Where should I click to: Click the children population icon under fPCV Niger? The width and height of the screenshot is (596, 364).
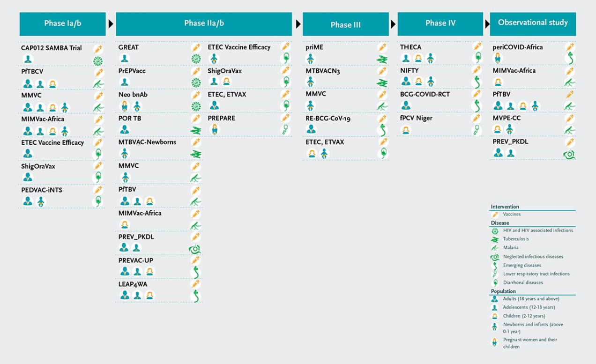pyautogui.click(x=406, y=130)
